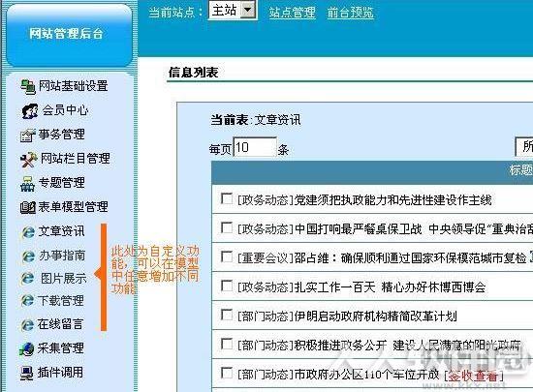Click the IE icon beside 下载管理
Image resolution: width=533 pixels, height=392 pixels.
[x=27, y=301]
